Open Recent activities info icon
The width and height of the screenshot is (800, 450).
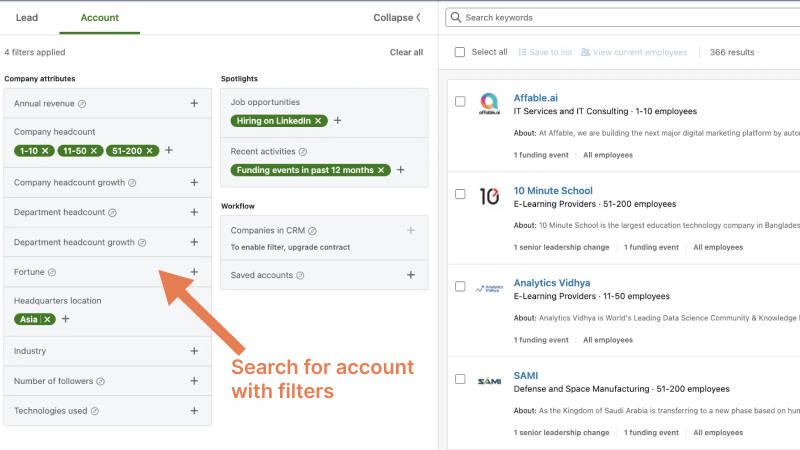coord(303,152)
